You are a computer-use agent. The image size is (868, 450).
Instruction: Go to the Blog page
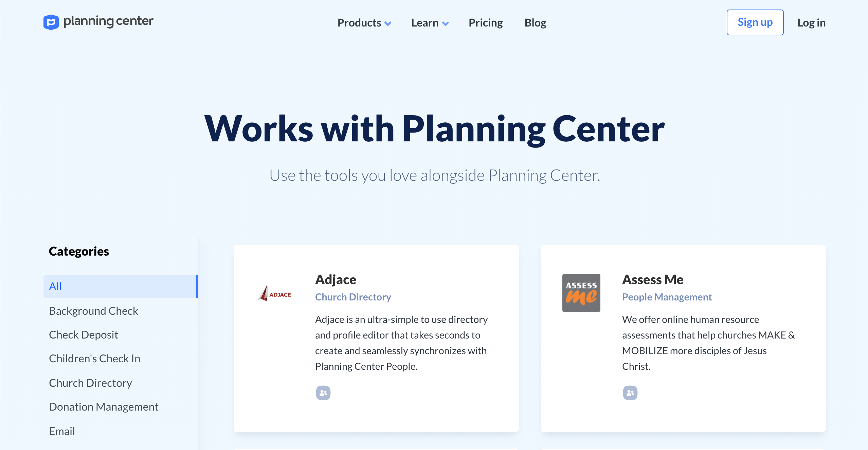(x=535, y=23)
